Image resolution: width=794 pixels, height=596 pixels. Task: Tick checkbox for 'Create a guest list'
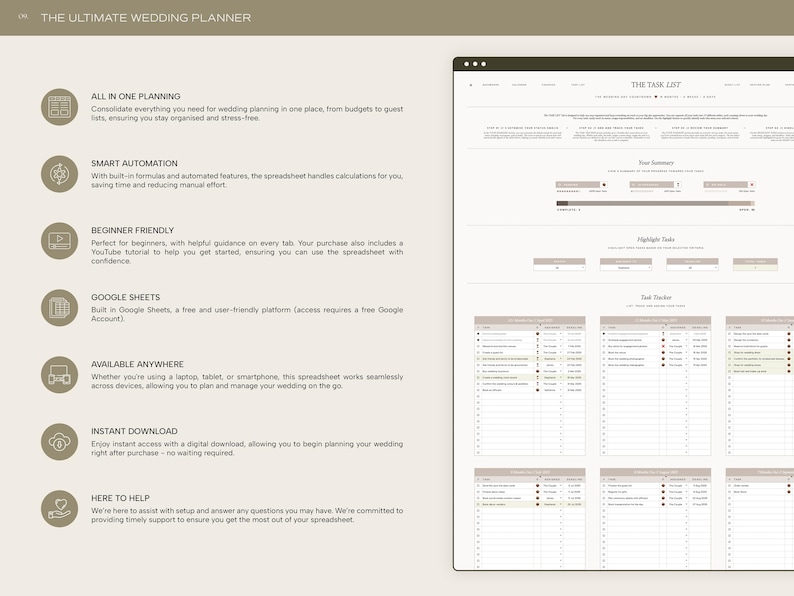point(478,352)
